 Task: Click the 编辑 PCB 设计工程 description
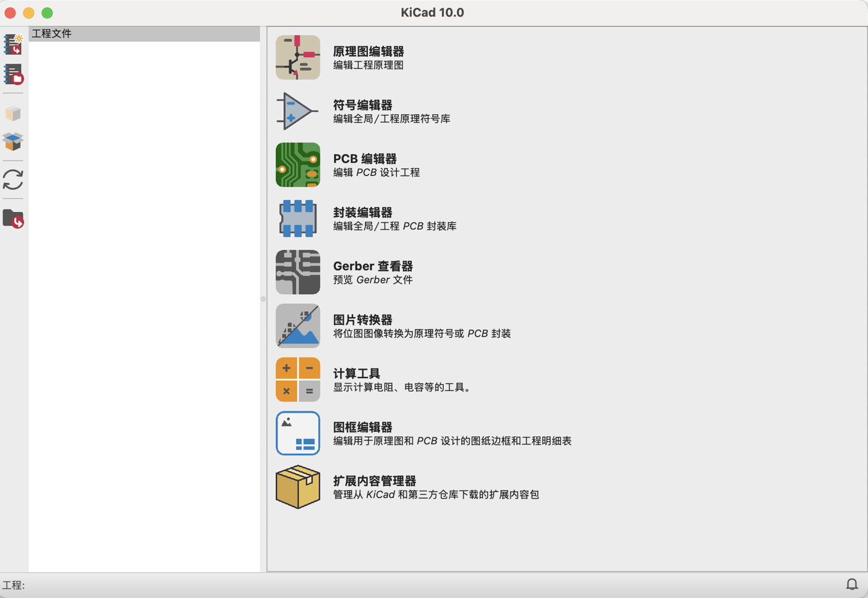[x=377, y=173]
